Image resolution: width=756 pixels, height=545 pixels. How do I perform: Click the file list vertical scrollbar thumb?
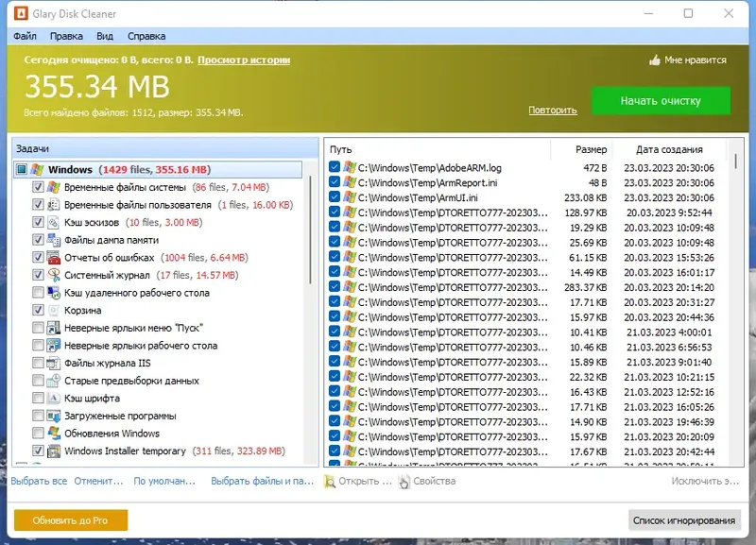[736, 161]
